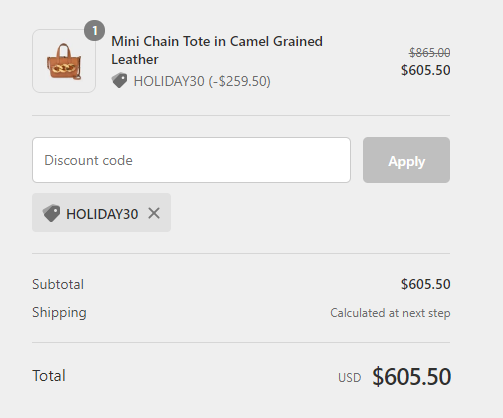Remove the HOLIDAY30 discount code
Viewport: 503px width, 418px height.
tap(154, 213)
